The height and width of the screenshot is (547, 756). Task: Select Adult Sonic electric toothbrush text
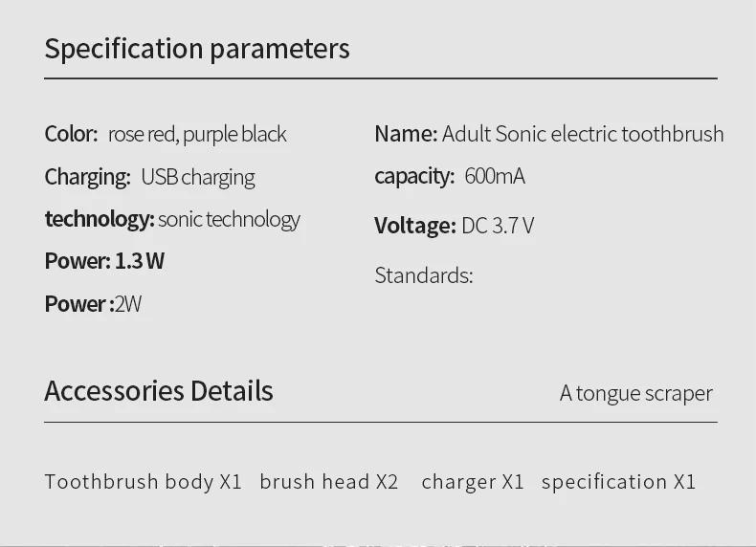tap(583, 134)
